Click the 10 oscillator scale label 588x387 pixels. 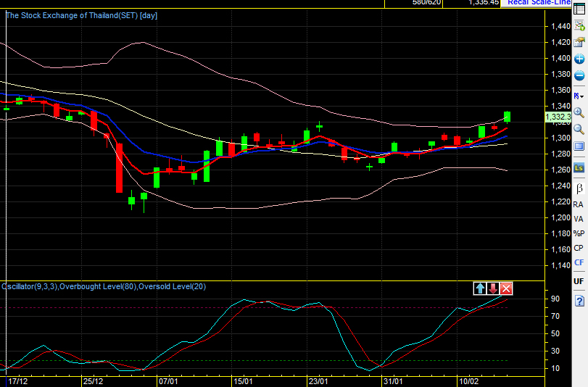pyautogui.click(x=555, y=368)
